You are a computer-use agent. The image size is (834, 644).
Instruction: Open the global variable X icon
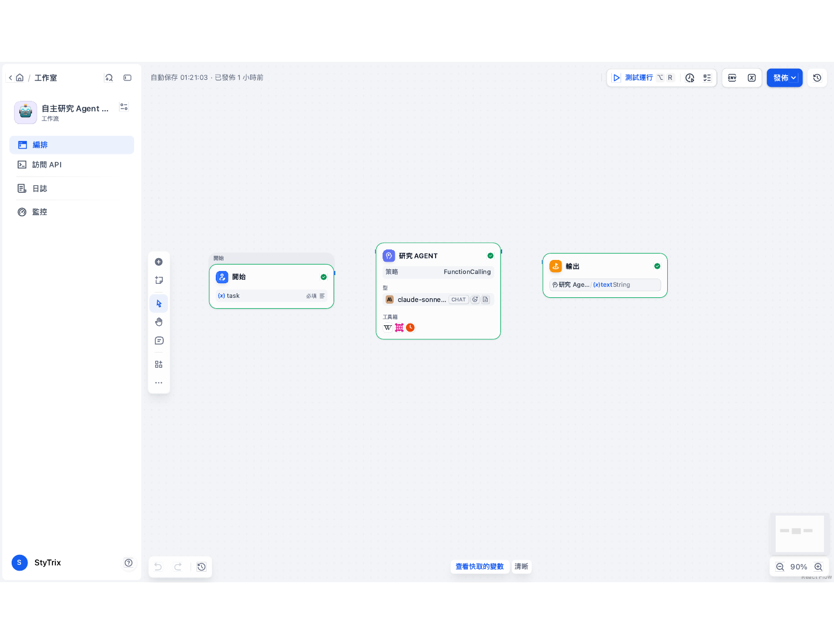coord(752,78)
